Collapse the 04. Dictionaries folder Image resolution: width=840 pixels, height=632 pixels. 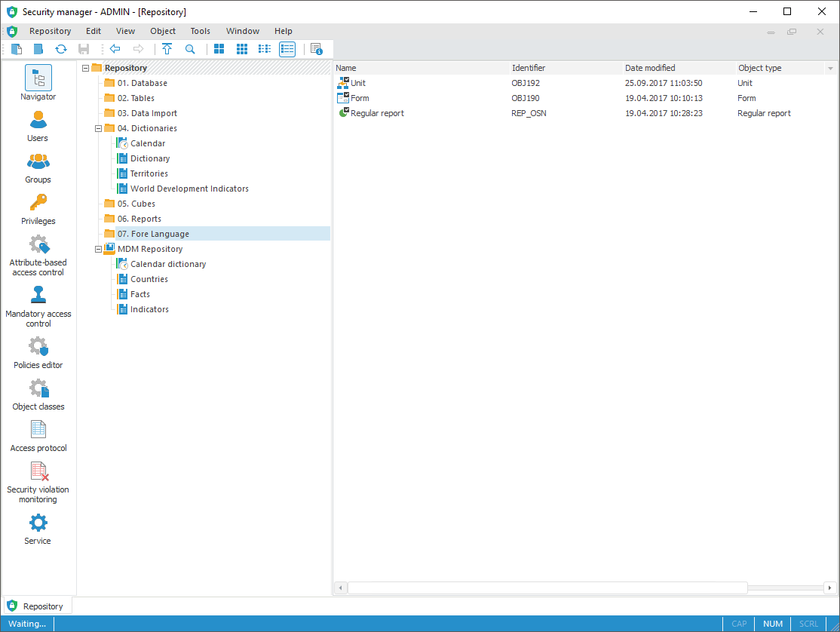[x=98, y=128]
